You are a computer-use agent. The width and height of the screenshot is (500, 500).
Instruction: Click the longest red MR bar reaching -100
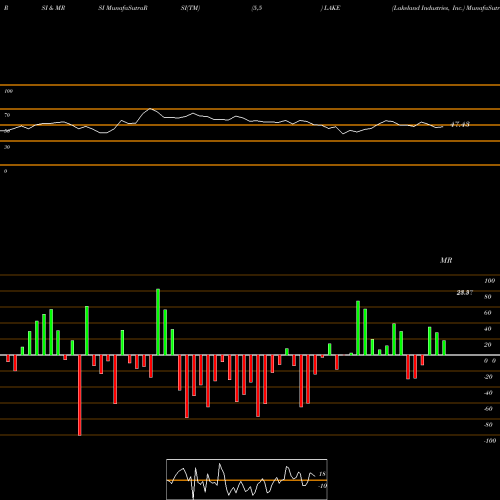pos(79,395)
